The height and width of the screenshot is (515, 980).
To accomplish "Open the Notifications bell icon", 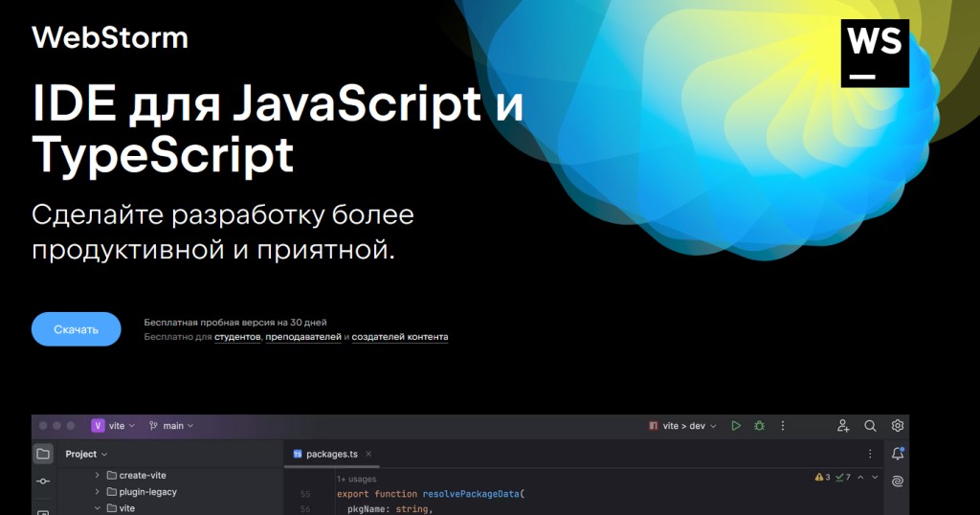I will point(898,454).
